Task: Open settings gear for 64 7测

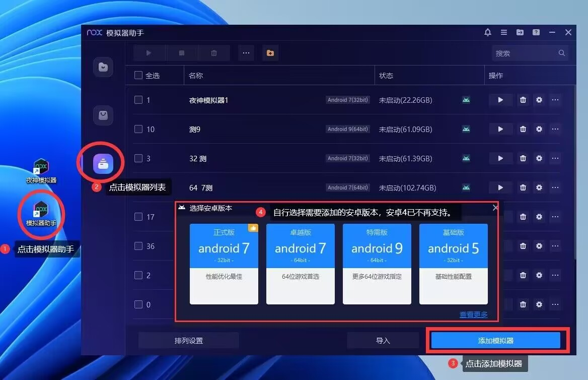Action: 539,188
